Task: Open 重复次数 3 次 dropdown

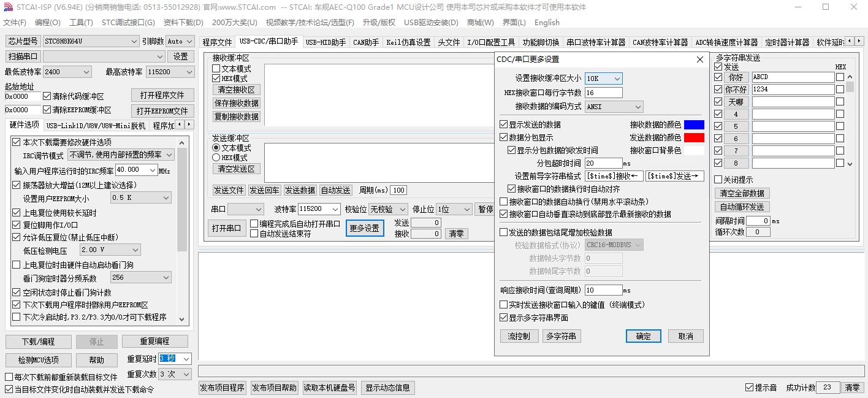Action: (175, 374)
